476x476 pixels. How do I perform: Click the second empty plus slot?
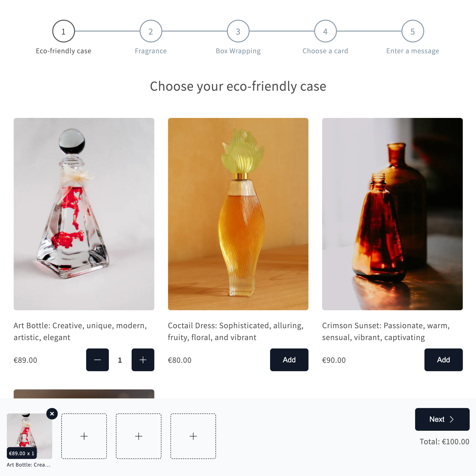[139, 436]
